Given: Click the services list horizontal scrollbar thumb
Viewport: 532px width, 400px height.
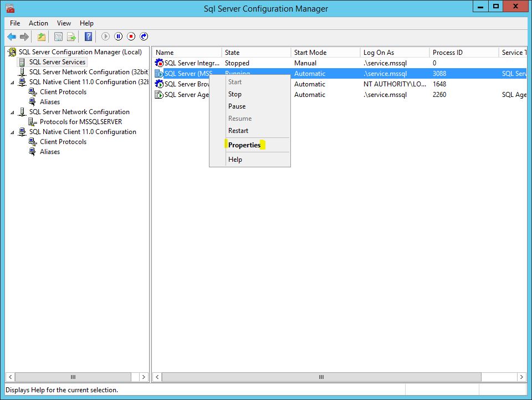Looking at the screenshot, I should [x=321, y=377].
